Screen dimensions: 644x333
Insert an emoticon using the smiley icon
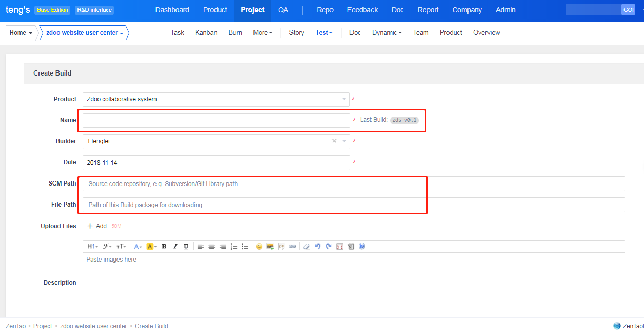tap(259, 247)
